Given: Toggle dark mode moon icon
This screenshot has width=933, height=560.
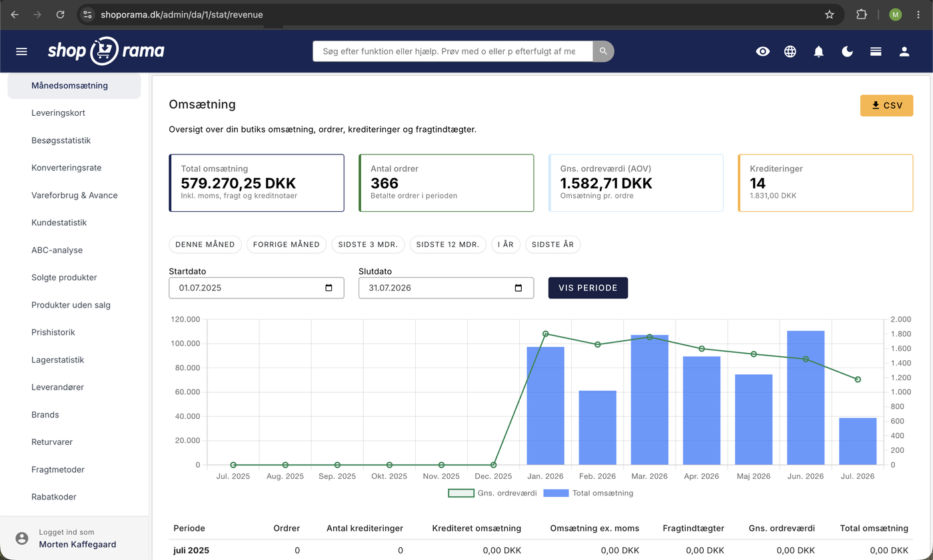Looking at the screenshot, I should [848, 51].
